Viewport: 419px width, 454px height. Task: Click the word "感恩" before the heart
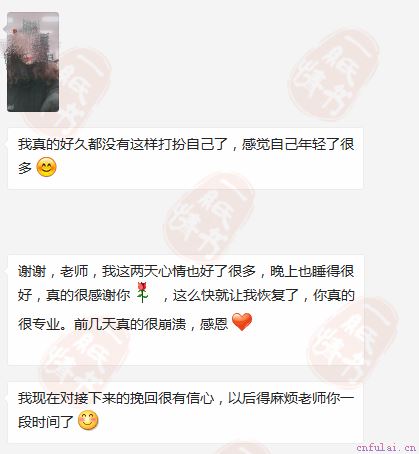tap(214, 324)
